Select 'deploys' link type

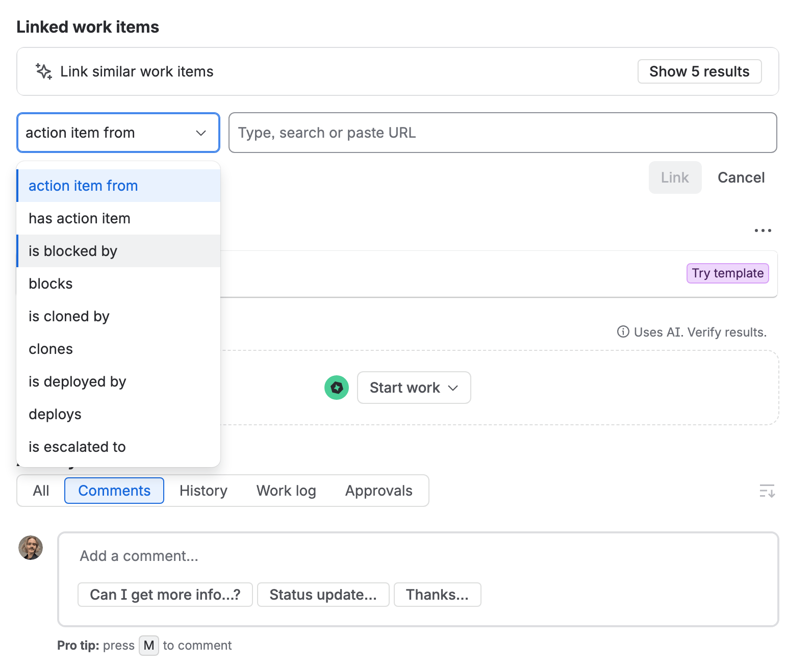[118, 414]
